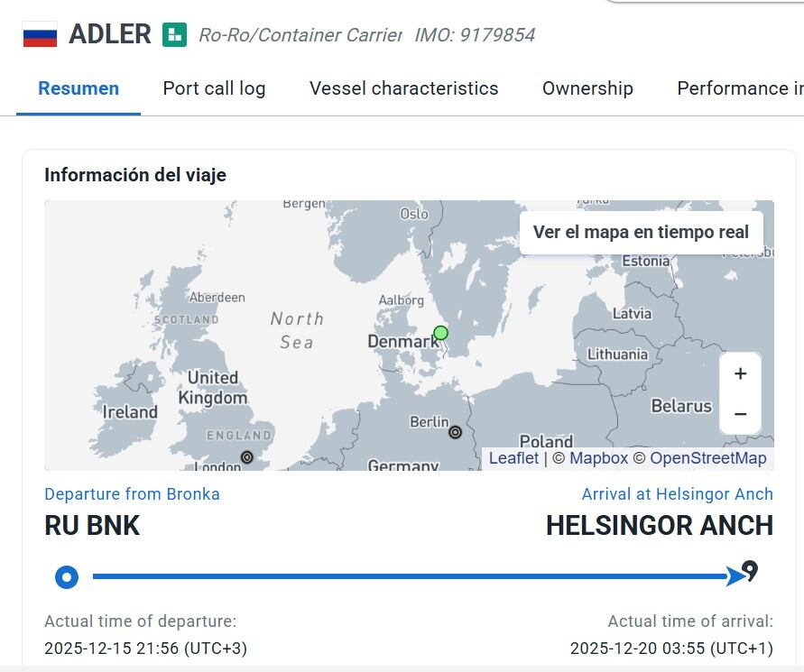Screen dimensions: 804x672
Task: Click the OpenStreetMap attribution link
Action: [x=707, y=458]
